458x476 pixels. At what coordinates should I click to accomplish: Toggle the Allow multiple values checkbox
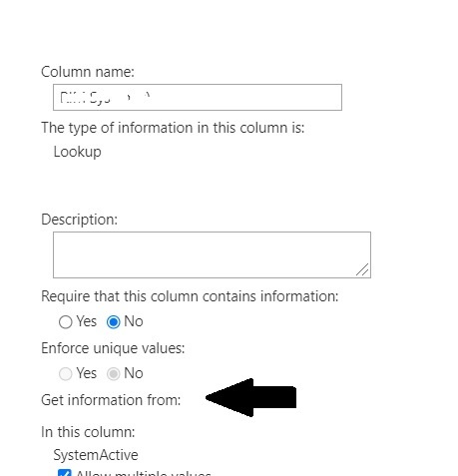[x=64, y=473]
